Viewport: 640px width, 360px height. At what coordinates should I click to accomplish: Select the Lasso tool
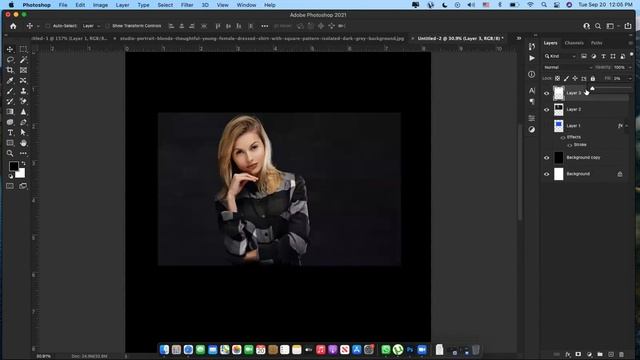click(10, 60)
